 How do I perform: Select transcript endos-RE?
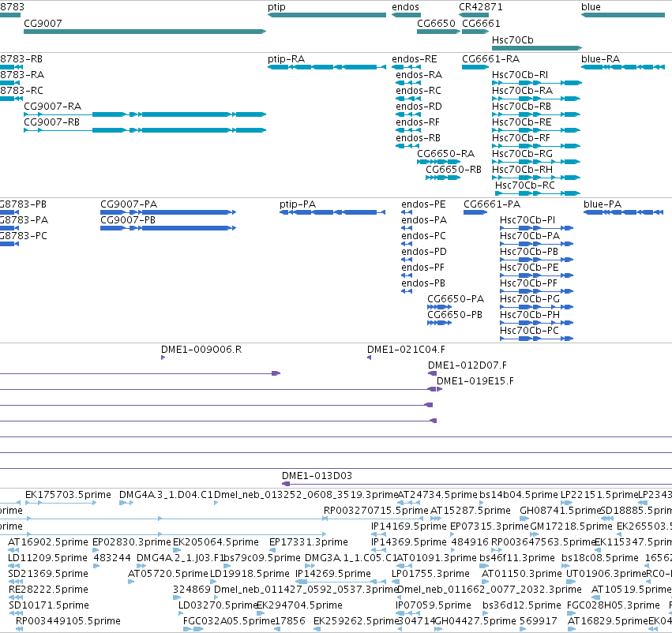tap(406, 67)
